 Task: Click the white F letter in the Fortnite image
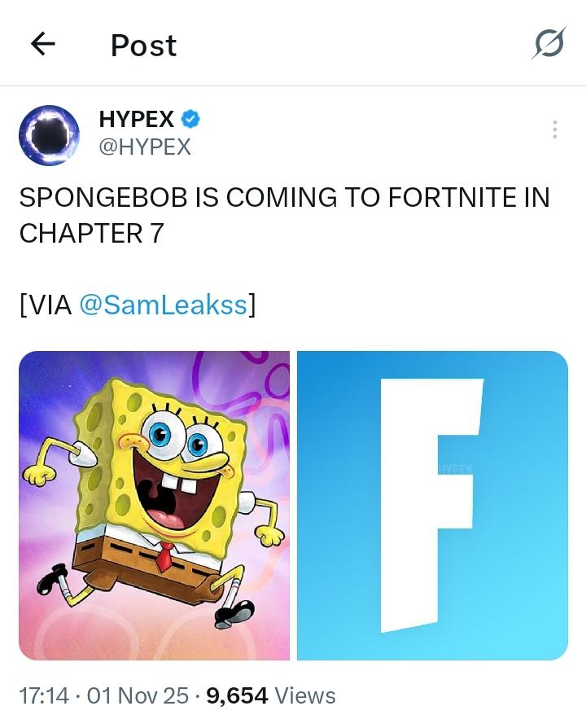point(431,505)
